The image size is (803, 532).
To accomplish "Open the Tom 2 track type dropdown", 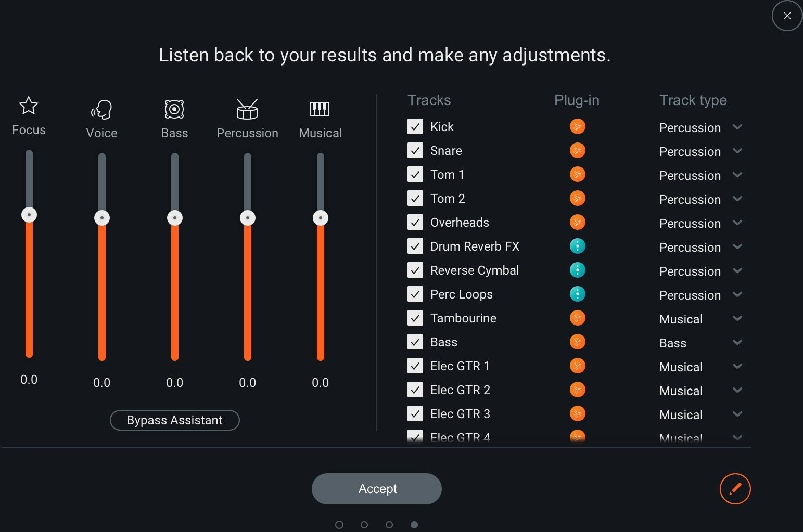I will (x=700, y=199).
